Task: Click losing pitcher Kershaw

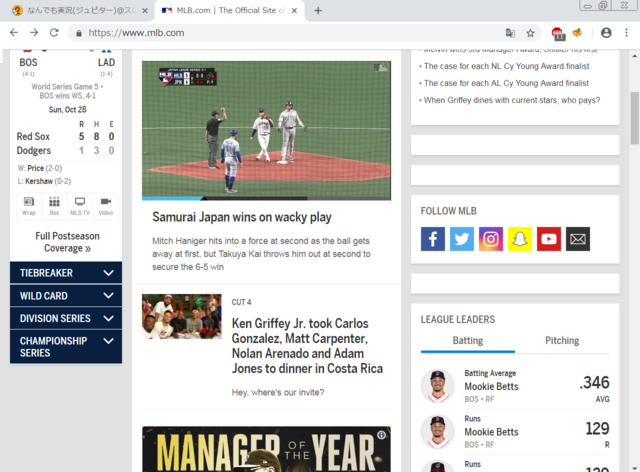Action: pyautogui.click(x=39, y=181)
